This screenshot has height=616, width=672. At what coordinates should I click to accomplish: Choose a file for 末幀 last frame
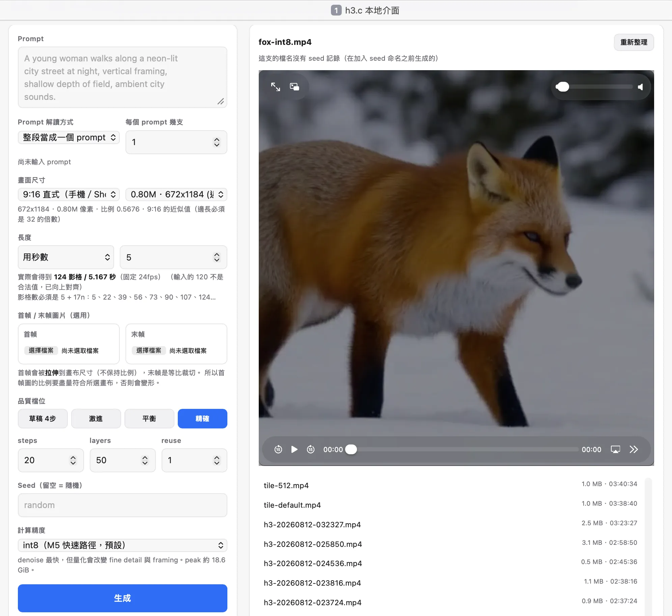[x=149, y=351]
